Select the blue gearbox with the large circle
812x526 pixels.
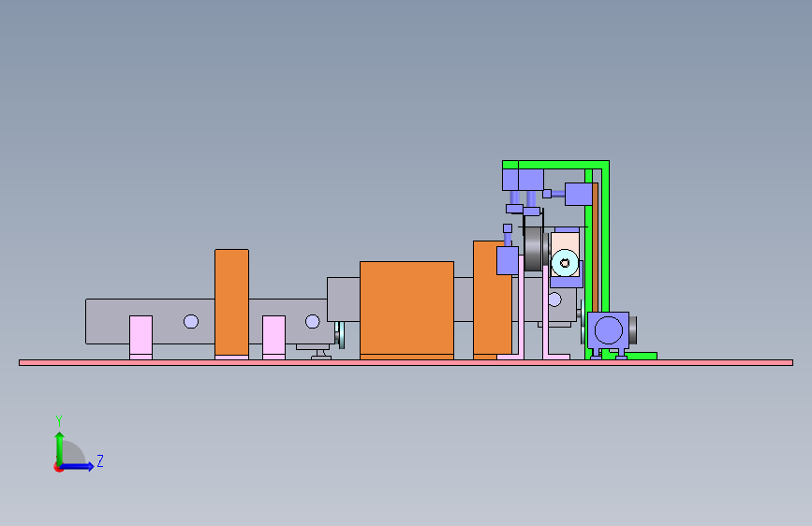pyautogui.click(x=609, y=330)
